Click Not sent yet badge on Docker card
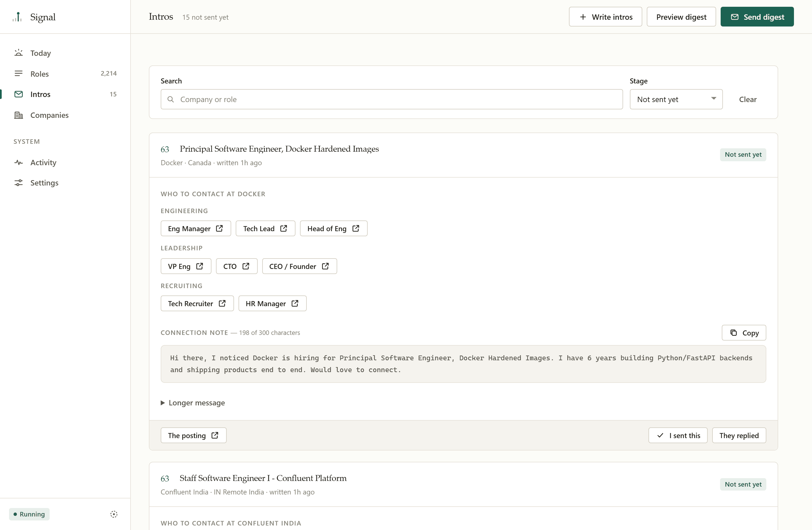The height and width of the screenshot is (530, 812). (743, 154)
